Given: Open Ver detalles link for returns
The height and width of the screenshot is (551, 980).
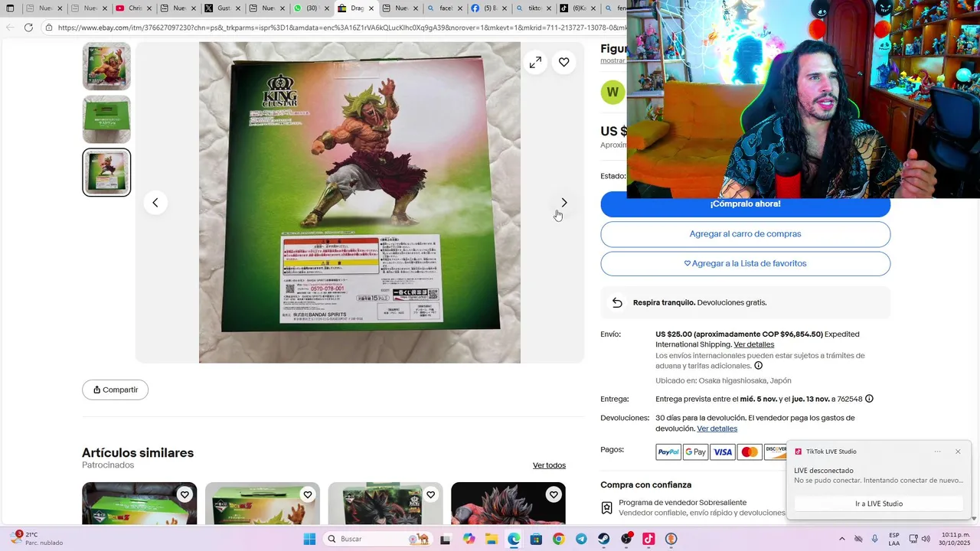Looking at the screenshot, I should pos(717,429).
